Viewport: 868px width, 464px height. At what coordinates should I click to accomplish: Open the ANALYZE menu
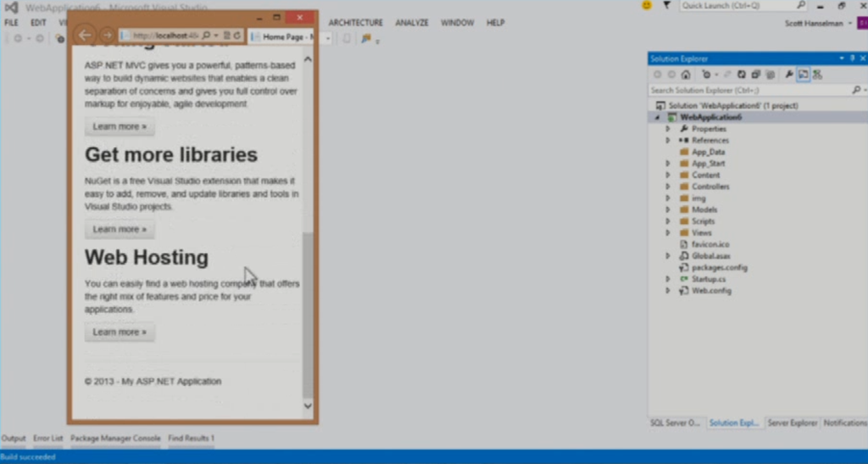click(x=412, y=23)
